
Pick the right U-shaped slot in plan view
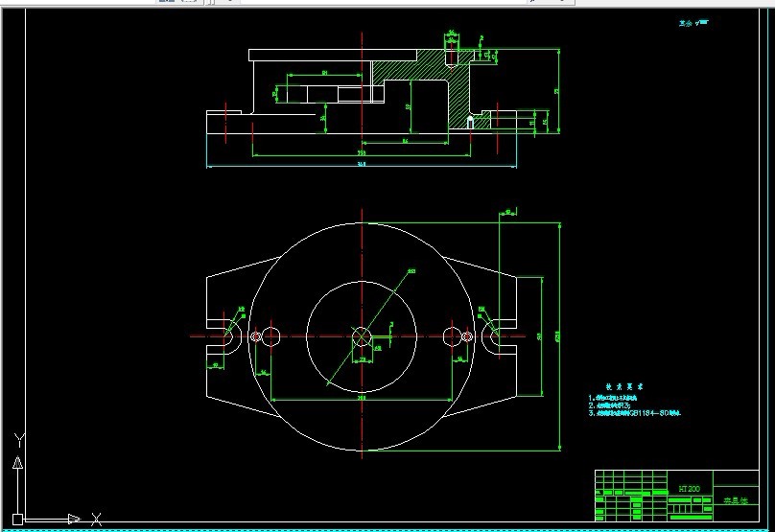[498, 336]
